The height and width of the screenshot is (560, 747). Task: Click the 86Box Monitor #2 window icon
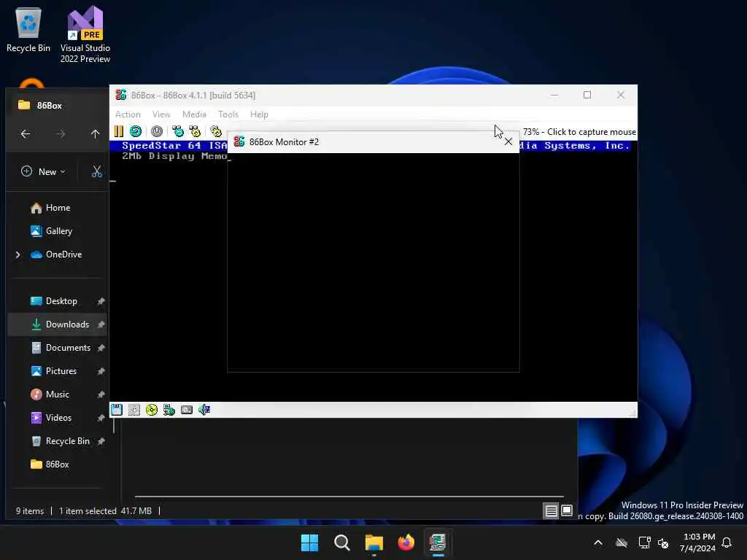click(x=239, y=141)
